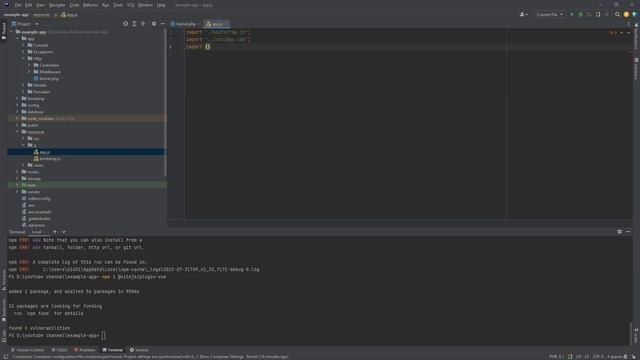This screenshot has height=360, width=640.
Task: Collapse the app folder
Action: click(x=18, y=39)
